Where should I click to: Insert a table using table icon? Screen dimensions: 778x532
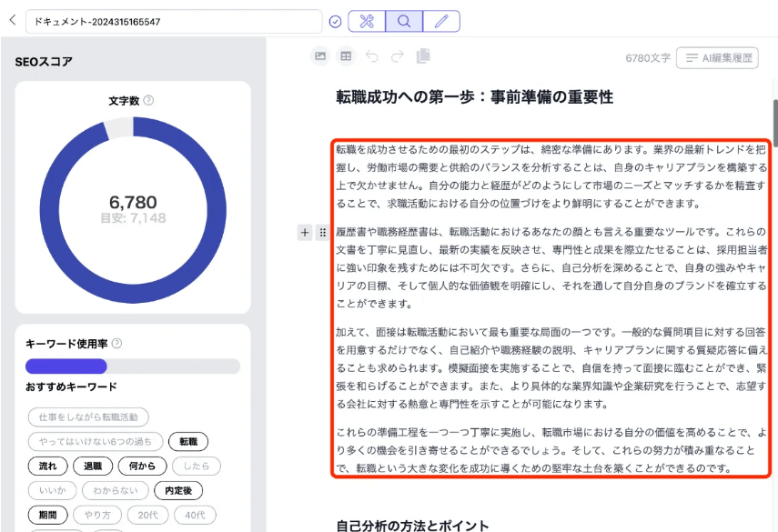click(346, 56)
